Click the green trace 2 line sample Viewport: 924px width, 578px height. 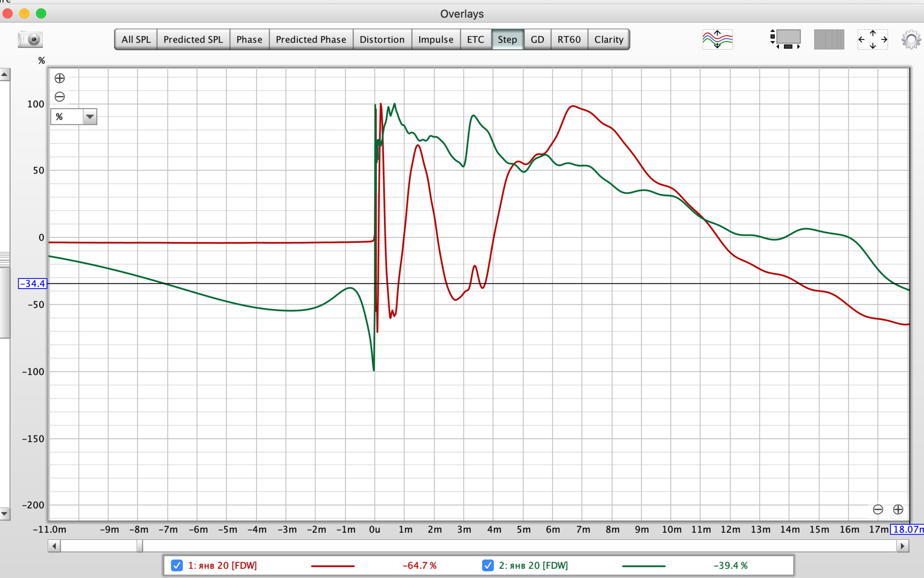[643, 566]
